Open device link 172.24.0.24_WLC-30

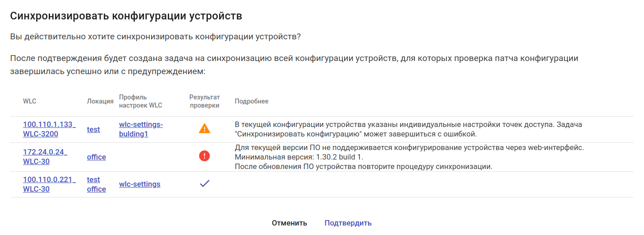45,157
